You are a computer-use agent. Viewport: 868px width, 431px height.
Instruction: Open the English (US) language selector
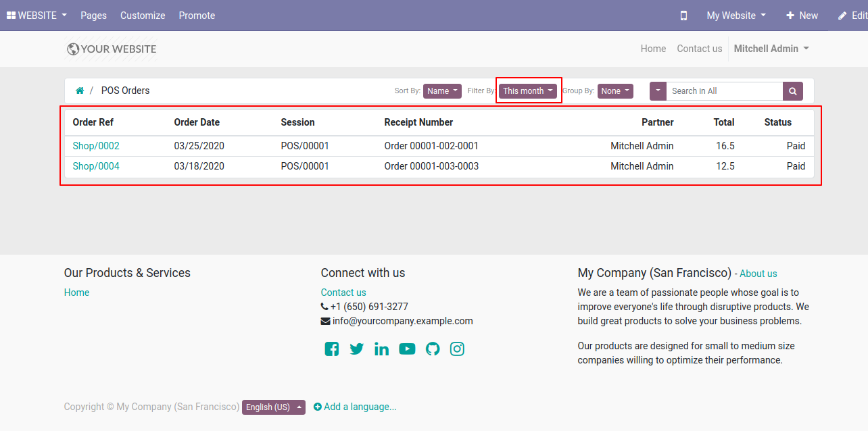point(274,407)
